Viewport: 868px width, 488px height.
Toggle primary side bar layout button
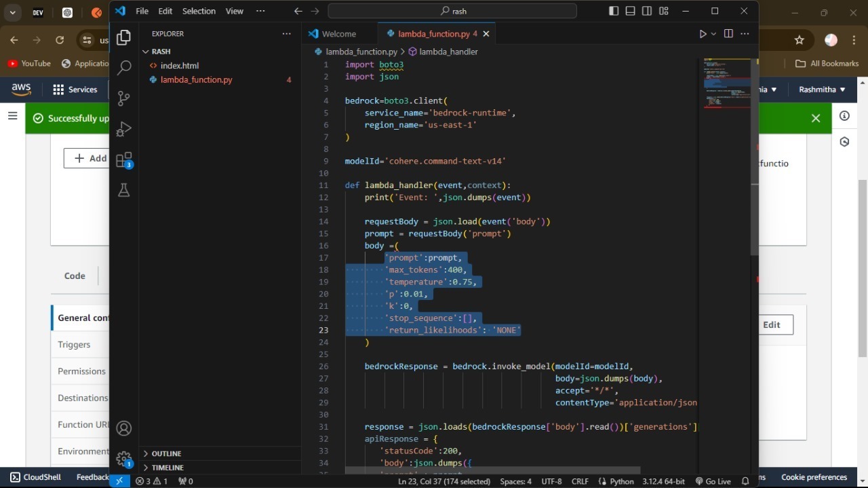tap(614, 11)
